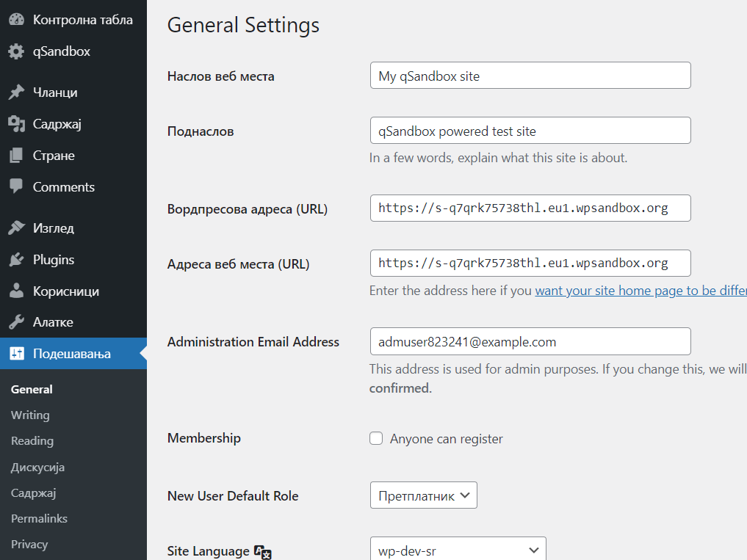Click the pages icon next to Стране
This screenshot has width=747, height=560.
(x=16, y=156)
